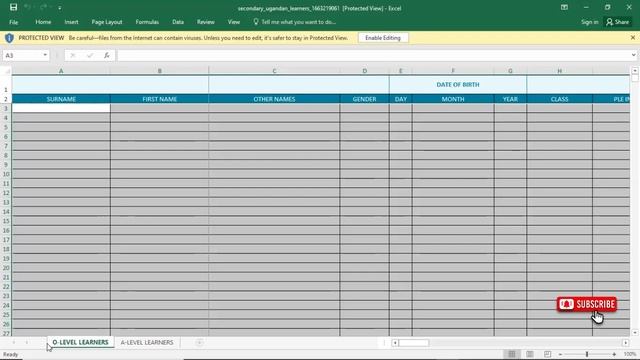Click the horizontal scrollbar thumb
This screenshot has width=640, height=360.
(413, 343)
